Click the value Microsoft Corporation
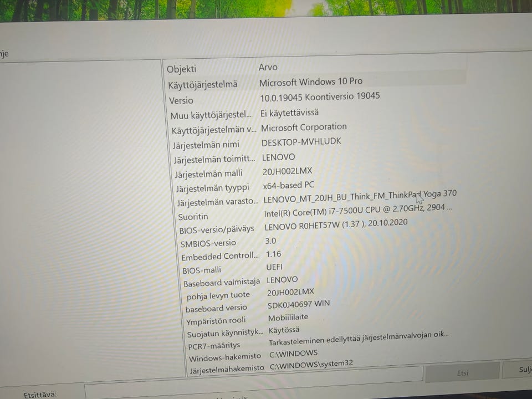 coord(304,127)
